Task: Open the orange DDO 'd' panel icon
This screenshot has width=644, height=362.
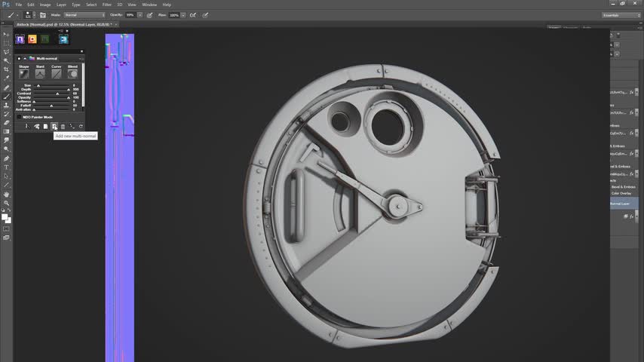Action: pyautogui.click(x=32, y=39)
